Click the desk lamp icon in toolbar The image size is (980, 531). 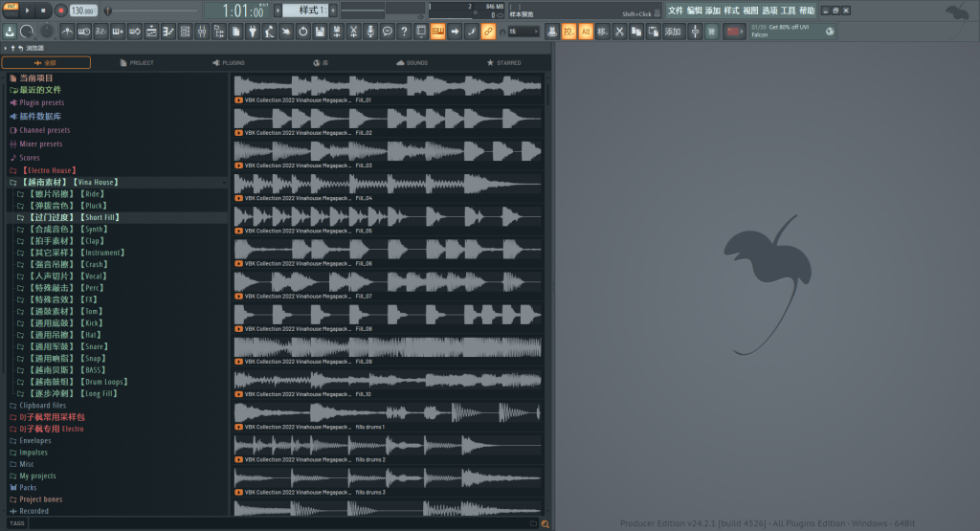pos(269,32)
